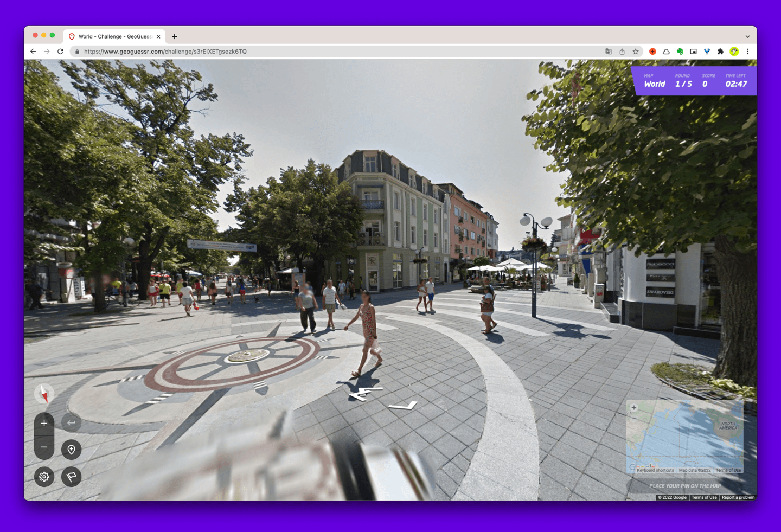Open the blue V-shaped extension
The height and width of the screenshot is (532, 781).
pos(707,52)
